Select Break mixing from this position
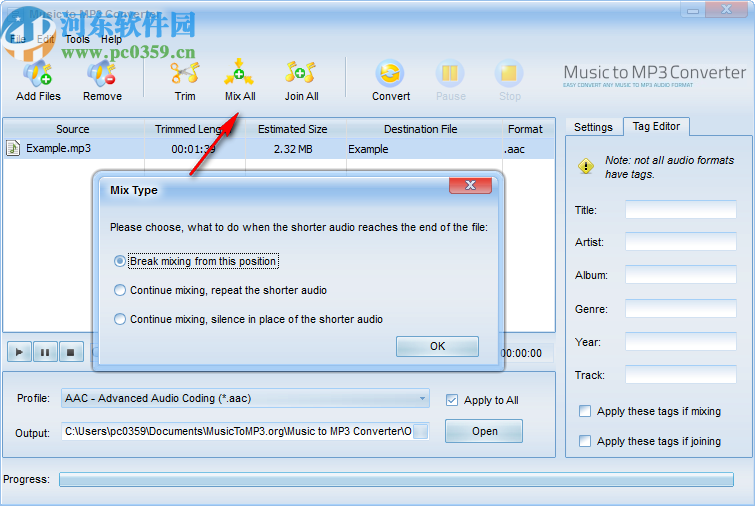 point(120,261)
